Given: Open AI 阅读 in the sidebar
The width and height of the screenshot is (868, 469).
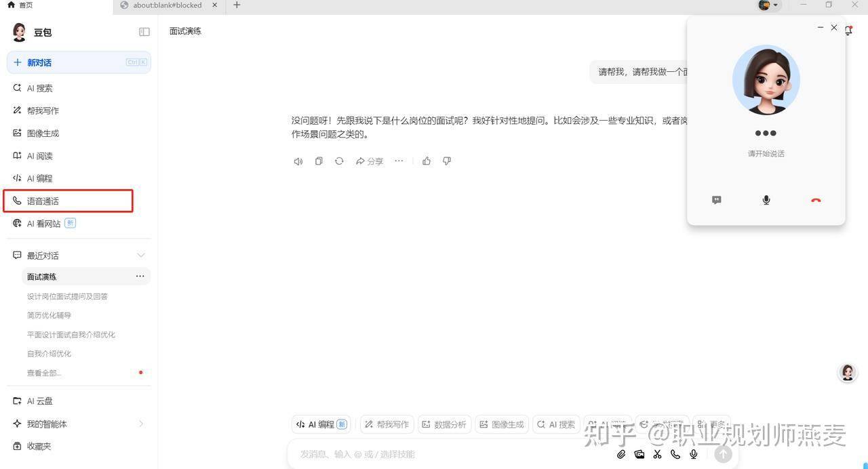Looking at the screenshot, I should pyautogui.click(x=79, y=156).
